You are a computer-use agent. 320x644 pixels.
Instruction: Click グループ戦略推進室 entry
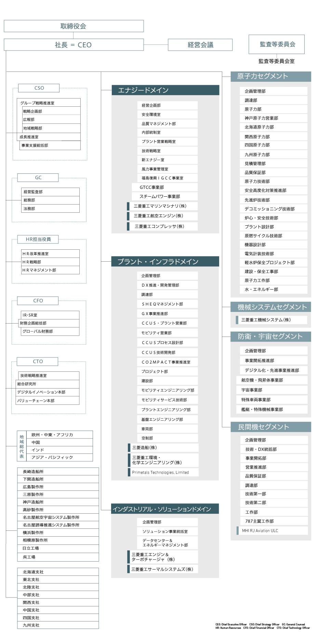[x=49, y=103]
